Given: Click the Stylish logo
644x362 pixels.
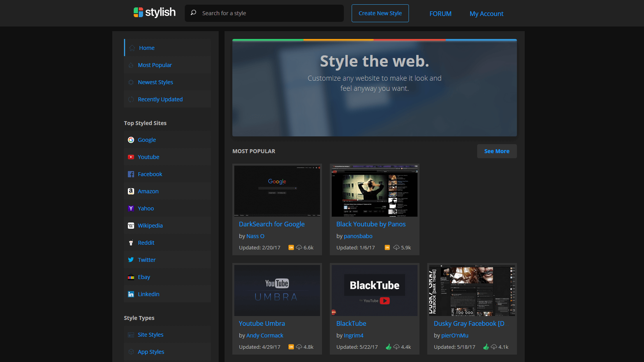Looking at the screenshot, I should pos(154,13).
